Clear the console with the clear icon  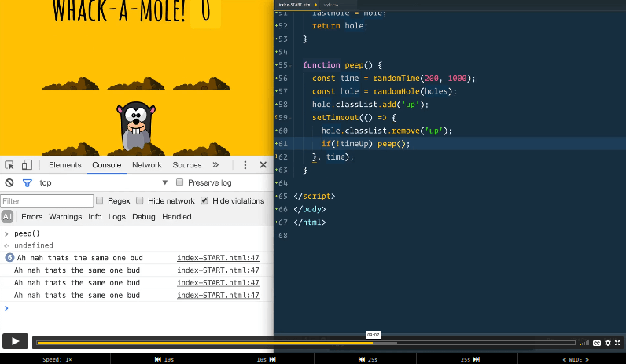click(9, 183)
